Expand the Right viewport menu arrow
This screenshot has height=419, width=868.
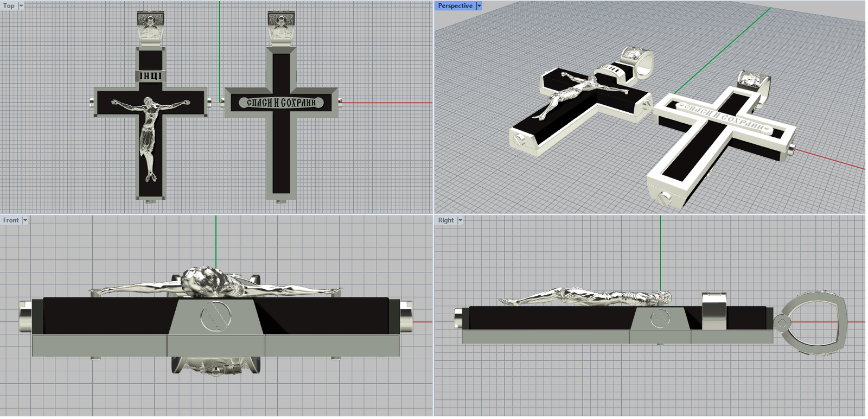[460, 220]
